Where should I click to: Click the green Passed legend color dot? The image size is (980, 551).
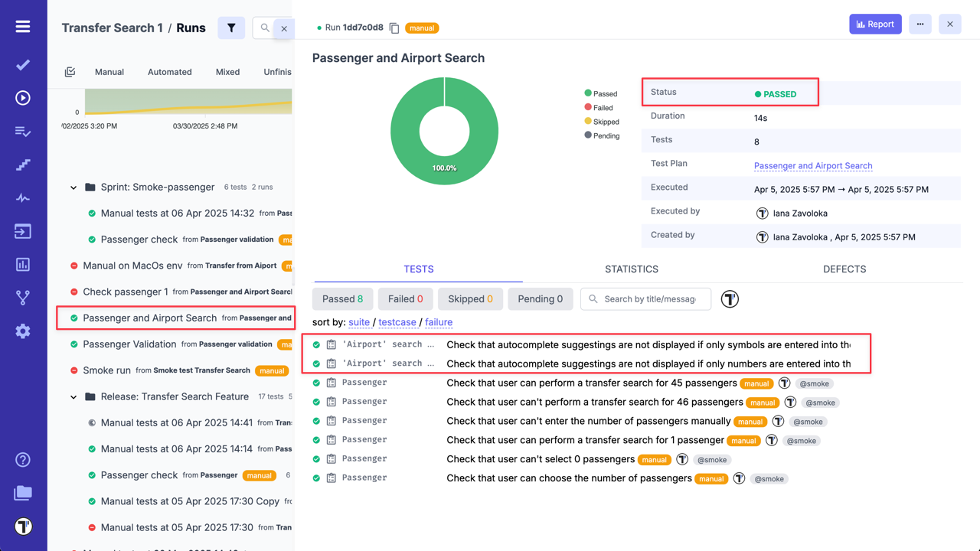588,93
